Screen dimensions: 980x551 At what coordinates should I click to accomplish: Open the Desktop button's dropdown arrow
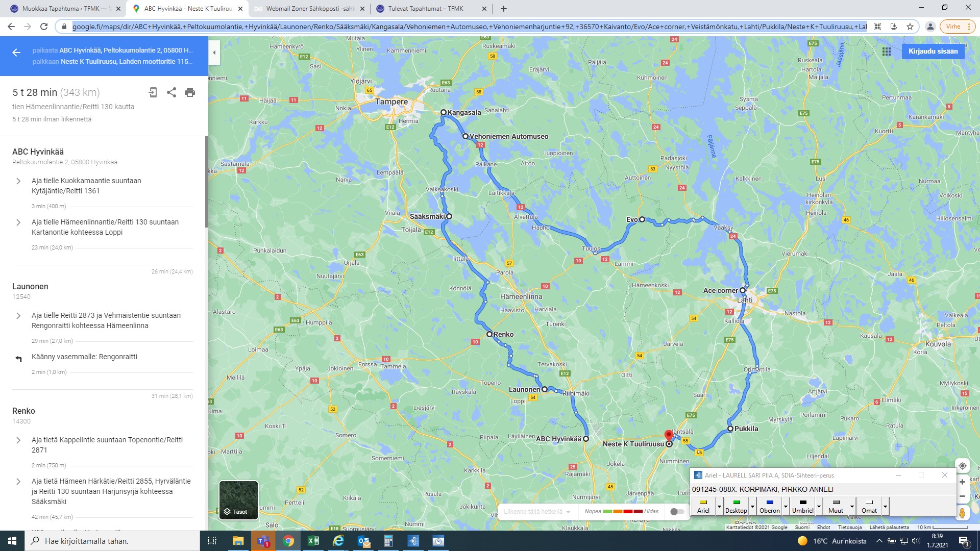click(x=752, y=507)
